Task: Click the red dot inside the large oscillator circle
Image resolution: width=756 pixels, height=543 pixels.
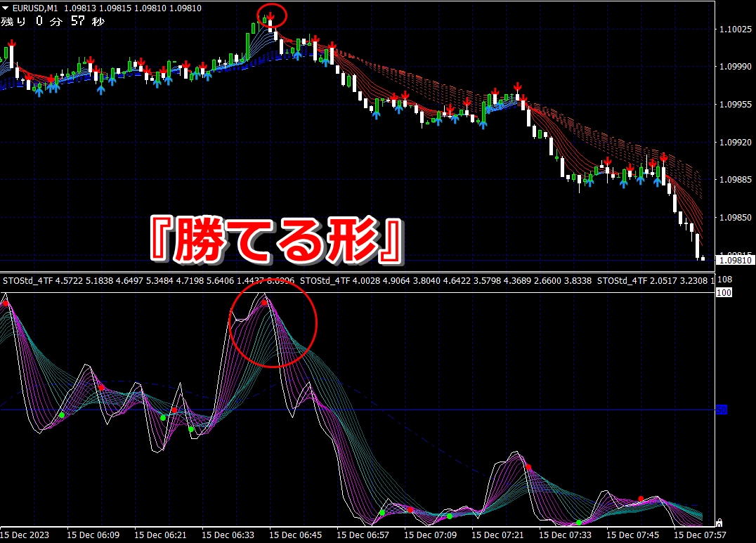Action: coord(265,303)
